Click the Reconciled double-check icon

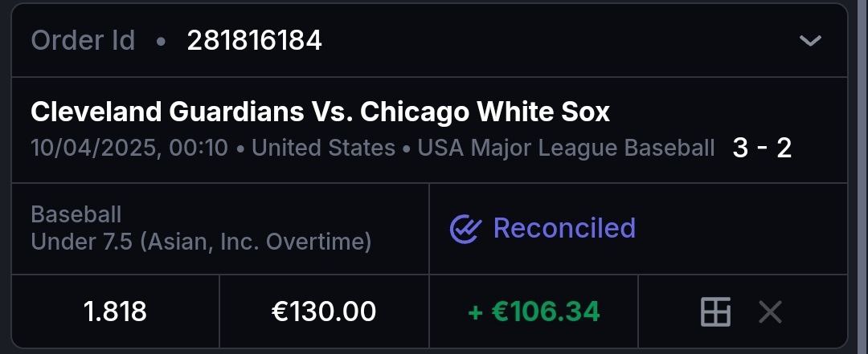click(465, 229)
